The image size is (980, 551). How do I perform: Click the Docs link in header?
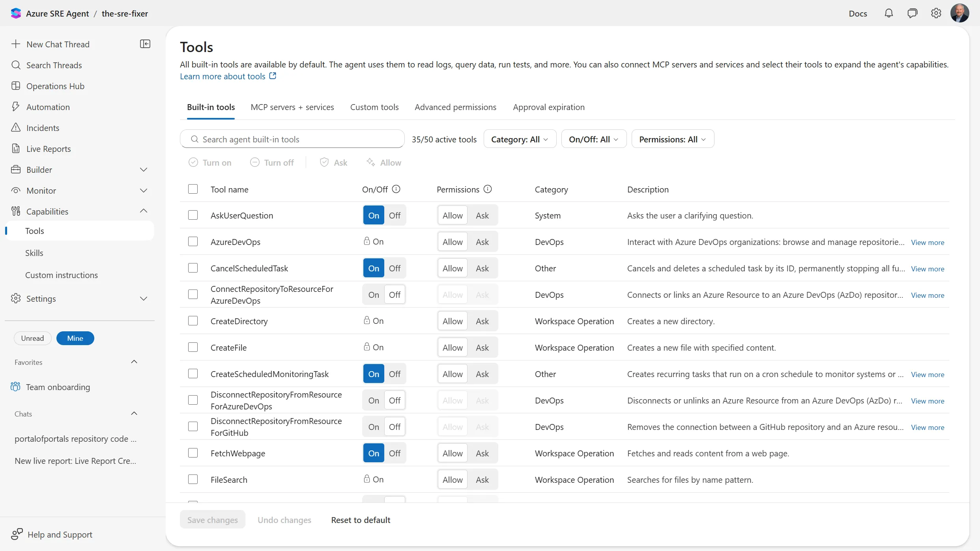(x=858, y=13)
